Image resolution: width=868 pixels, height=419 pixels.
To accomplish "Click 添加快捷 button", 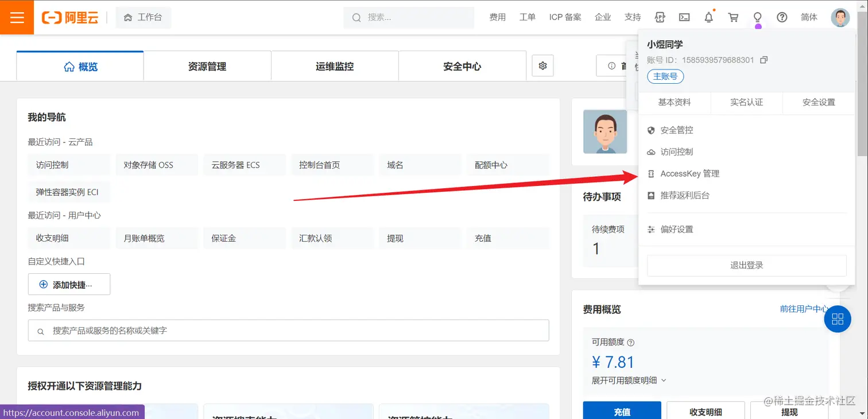I will [x=69, y=284].
